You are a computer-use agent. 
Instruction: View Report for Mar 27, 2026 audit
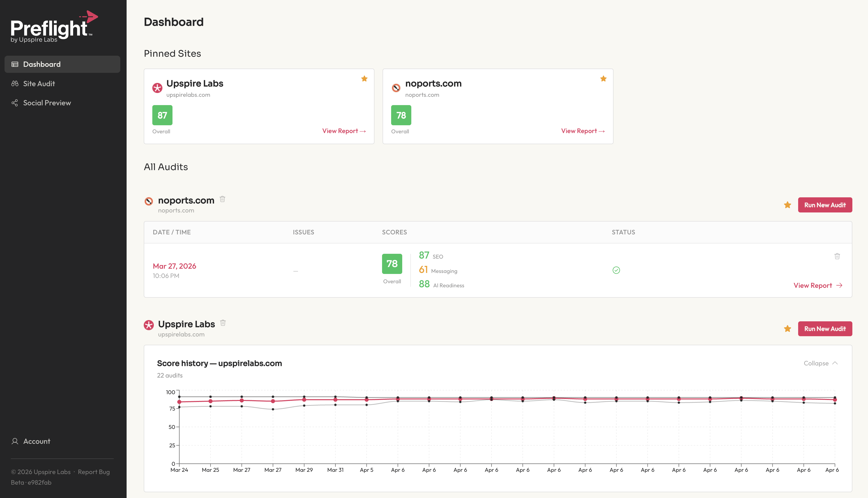[818, 286]
